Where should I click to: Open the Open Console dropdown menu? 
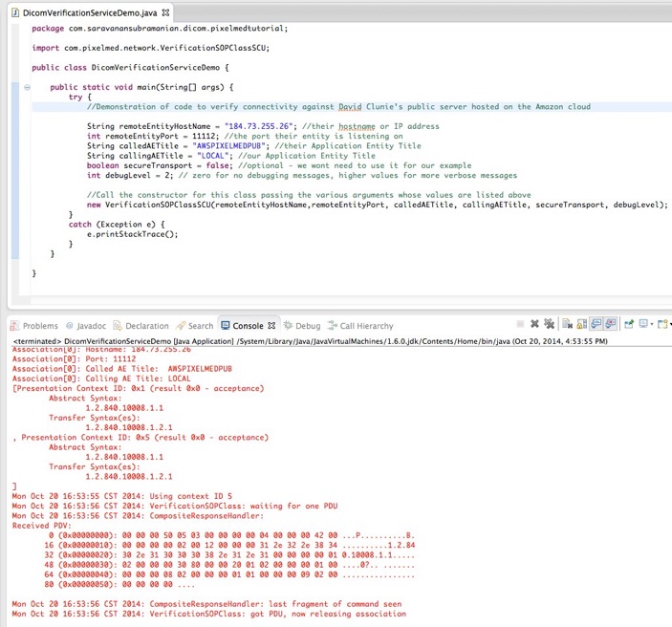coord(669,325)
